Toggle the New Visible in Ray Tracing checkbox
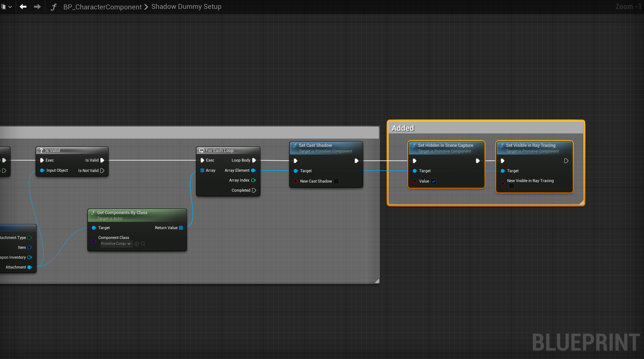 [x=511, y=186]
